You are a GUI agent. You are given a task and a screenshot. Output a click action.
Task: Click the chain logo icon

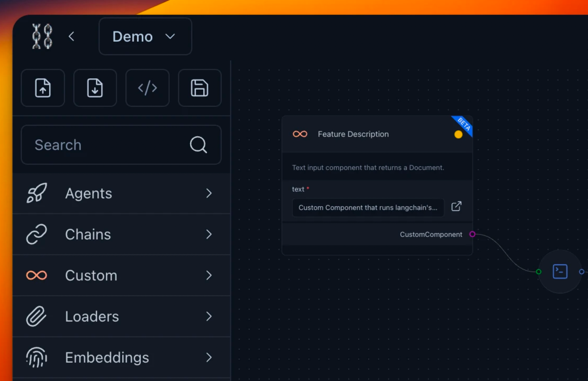click(42, 36)
